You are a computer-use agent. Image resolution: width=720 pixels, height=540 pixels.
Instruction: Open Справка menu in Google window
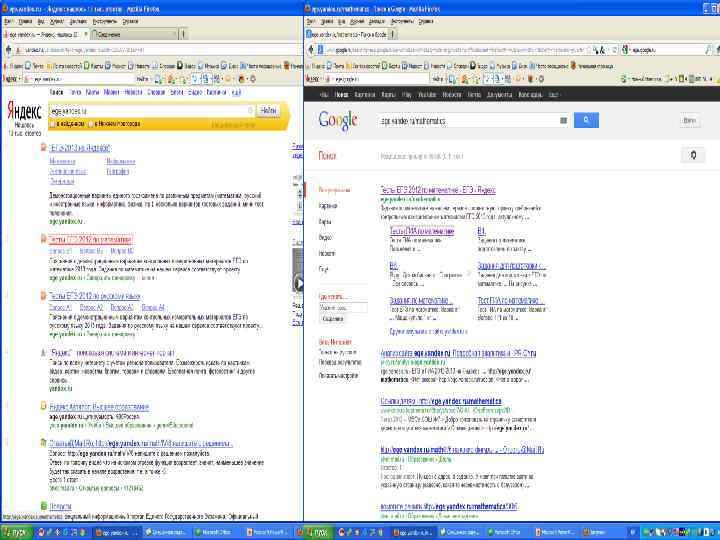pyautogui.click(x=426, y=21)
